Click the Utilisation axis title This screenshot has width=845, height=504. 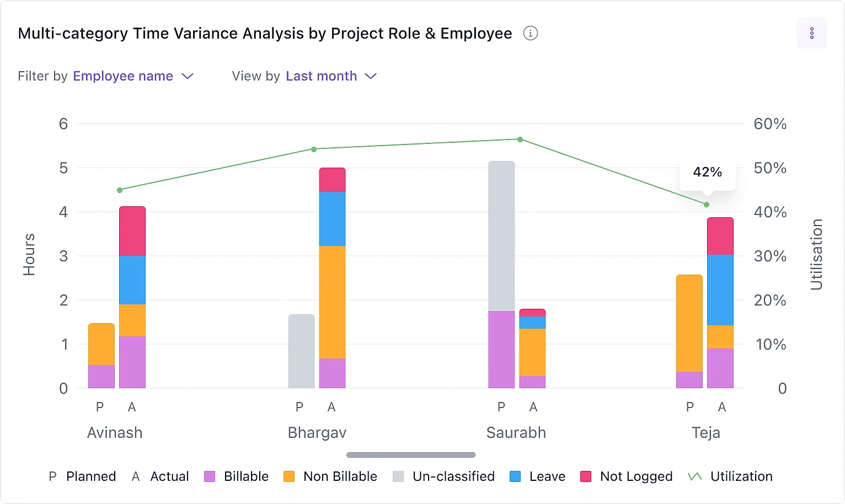tap(816, 255)
